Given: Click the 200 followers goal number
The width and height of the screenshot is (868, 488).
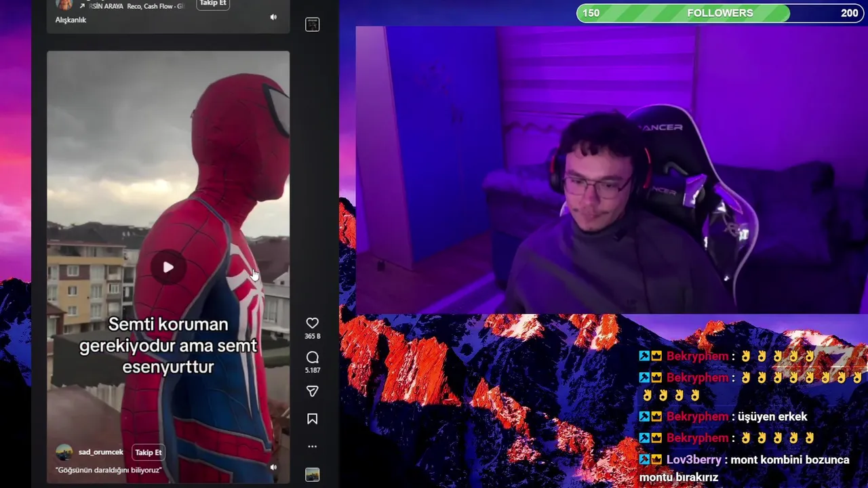Looking at the screenshot, I should tap(849, 13).
